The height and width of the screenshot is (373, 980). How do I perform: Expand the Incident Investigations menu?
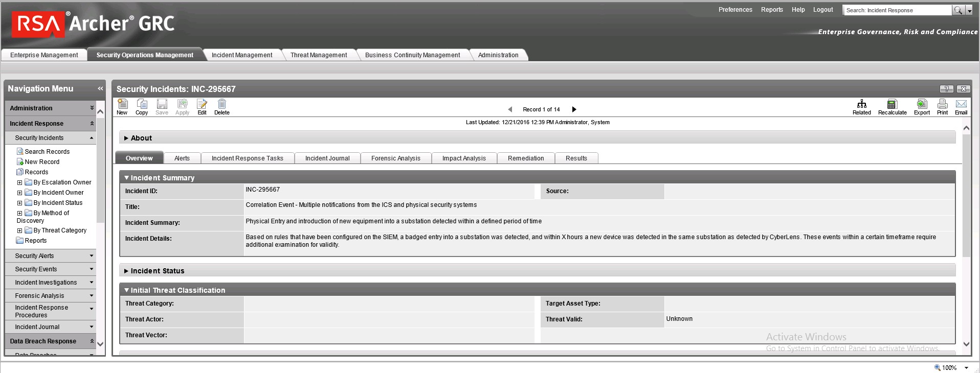coord(92,283)
